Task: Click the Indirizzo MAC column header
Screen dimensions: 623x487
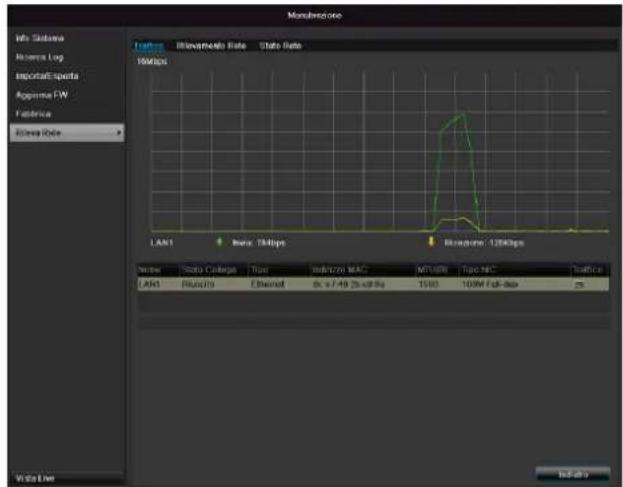Action: 340,270
